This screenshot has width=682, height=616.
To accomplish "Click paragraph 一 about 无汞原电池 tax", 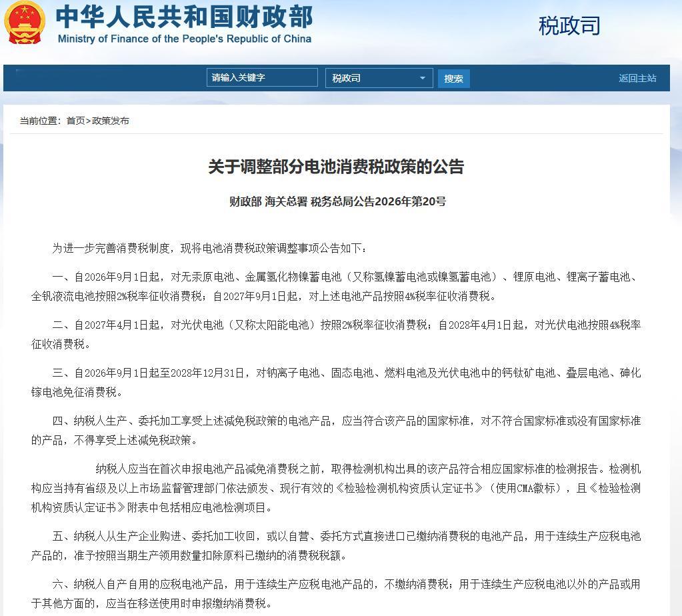I will click(336, 287).
